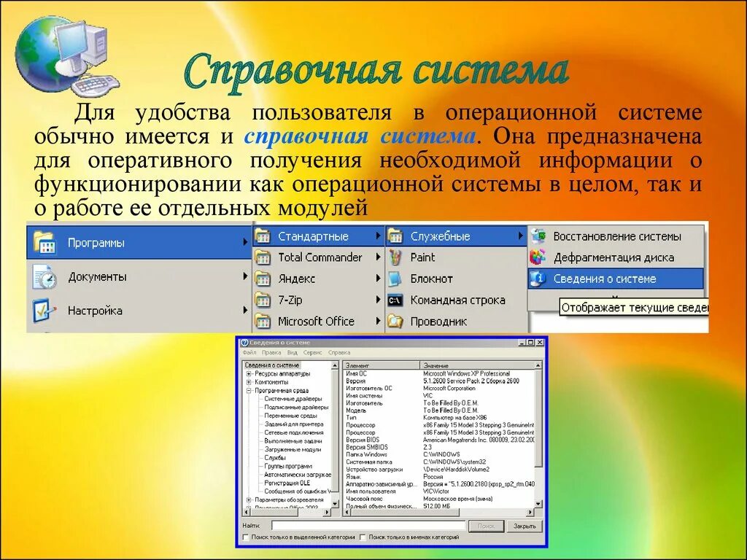The height and width of the screenshot is (560, 747).
Task: Open the Программы menu entry
Action: point(139,243)
